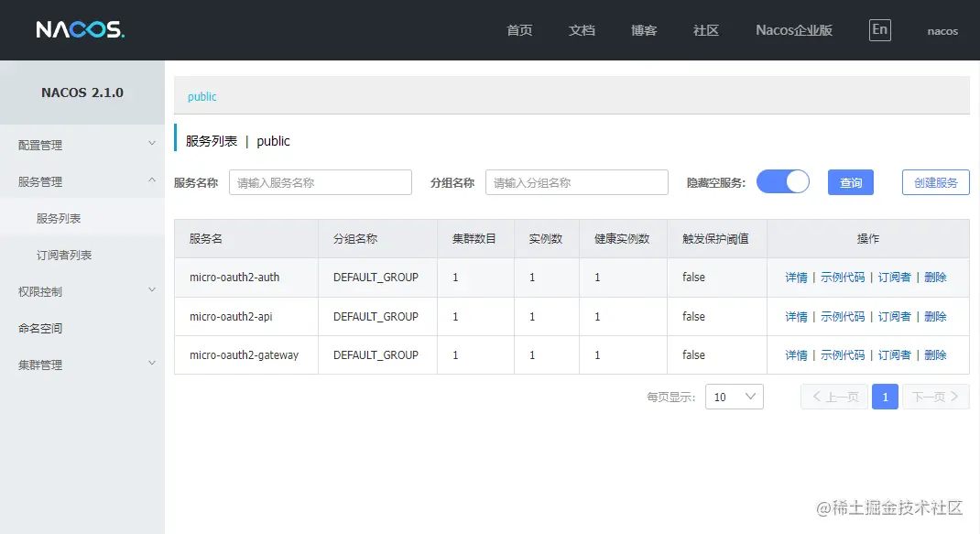The image size is (980, 534).
Task: Click the NACOS logo in the top bar
Action: pos(79,28)
